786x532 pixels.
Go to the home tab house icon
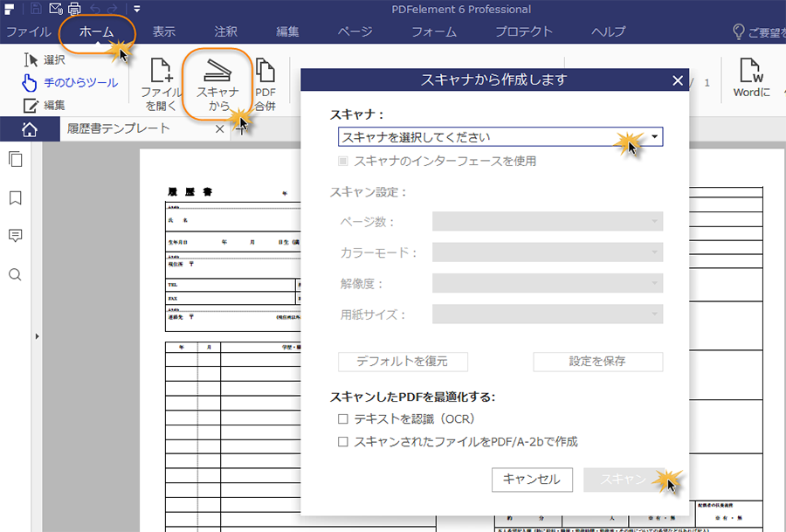(x=30, y=129)
